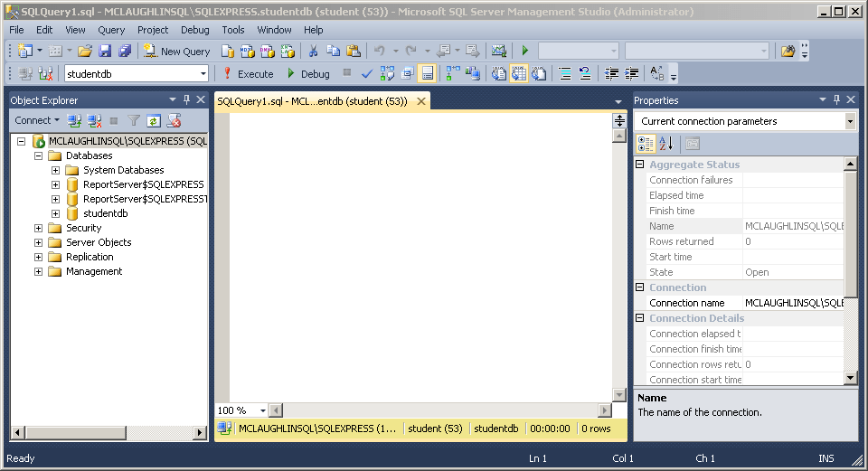Click Specify Values for Template Parameters icon

point(657,73)
